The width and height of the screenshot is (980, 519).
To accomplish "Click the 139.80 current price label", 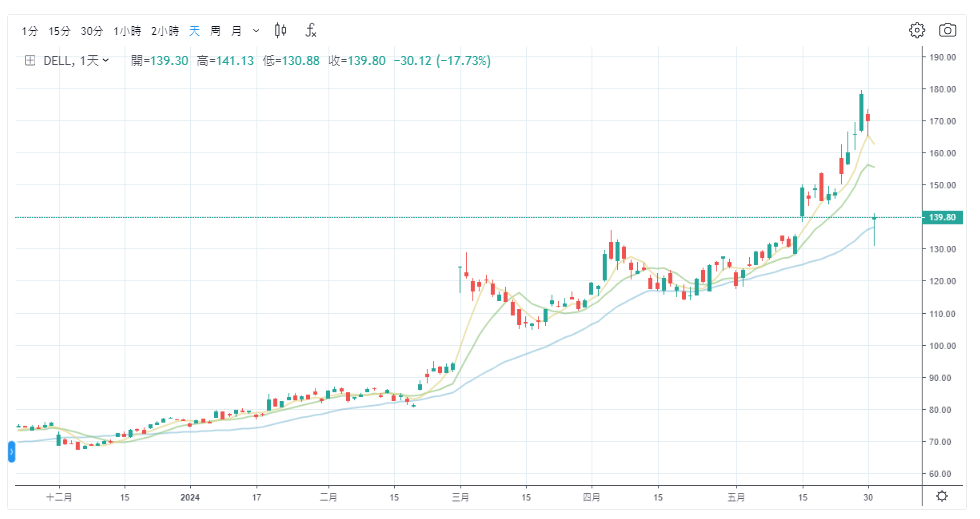I will point(942,217).
